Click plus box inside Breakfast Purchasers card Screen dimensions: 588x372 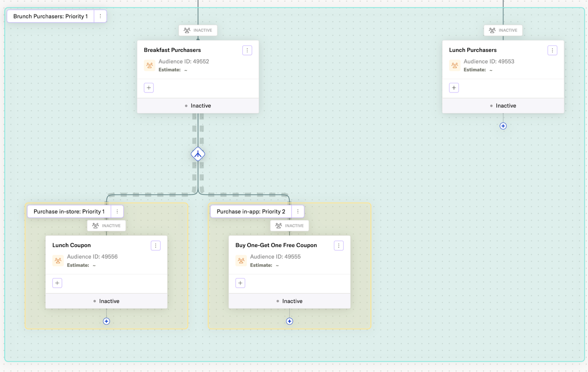tap(149, 88)
